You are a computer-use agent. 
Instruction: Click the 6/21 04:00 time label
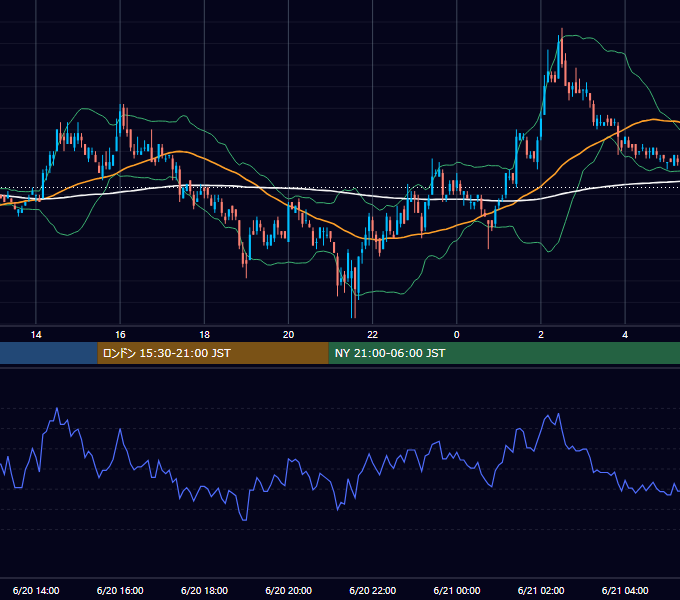[x=625, y=590]
